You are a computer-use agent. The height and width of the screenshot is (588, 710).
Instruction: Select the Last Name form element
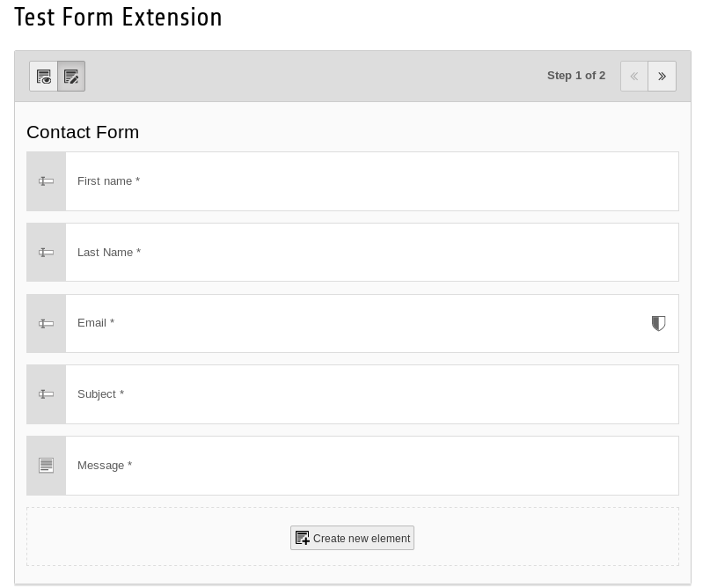[x=370, y=253]
